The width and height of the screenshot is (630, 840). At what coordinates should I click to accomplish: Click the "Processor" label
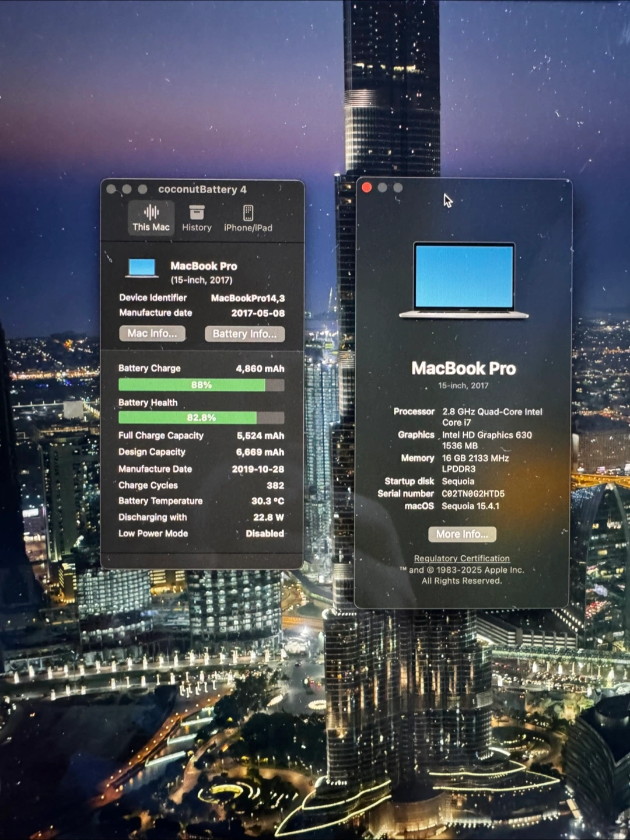tap(414, 412)
